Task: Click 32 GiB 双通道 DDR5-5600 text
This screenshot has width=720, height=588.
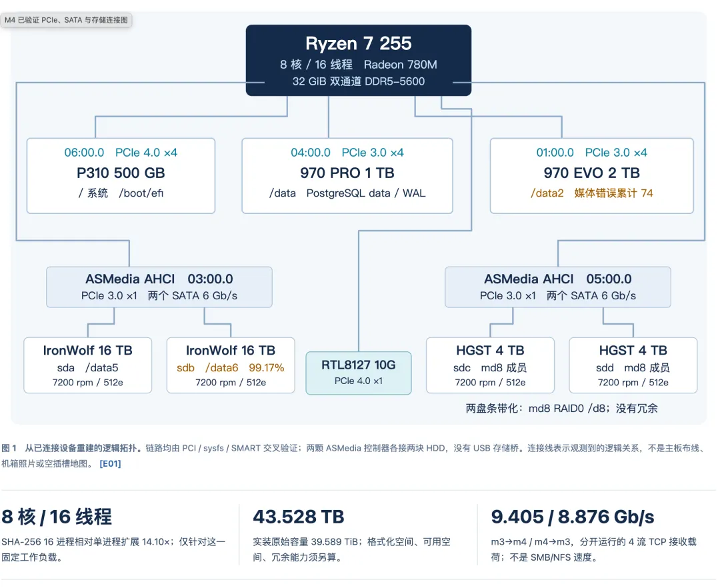Action: [x=359, y=81]
